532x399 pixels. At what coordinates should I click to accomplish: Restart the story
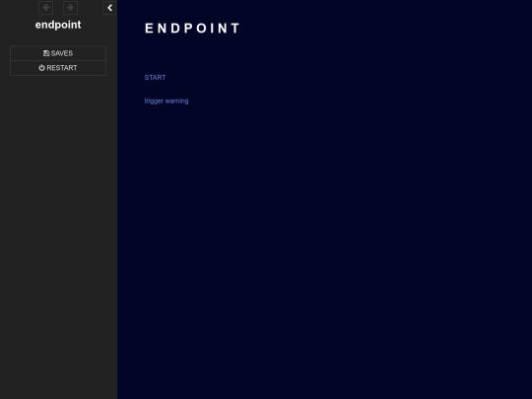coord(58,68)
